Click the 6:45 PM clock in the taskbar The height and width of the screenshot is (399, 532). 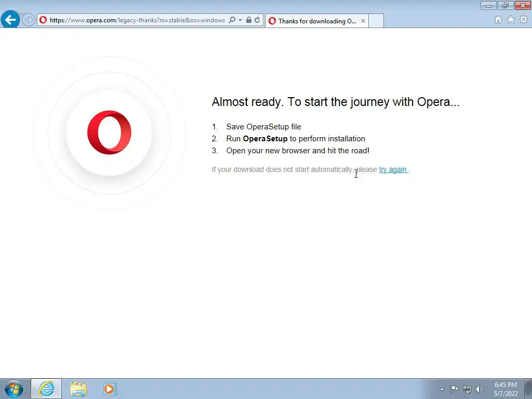point(506,385)
